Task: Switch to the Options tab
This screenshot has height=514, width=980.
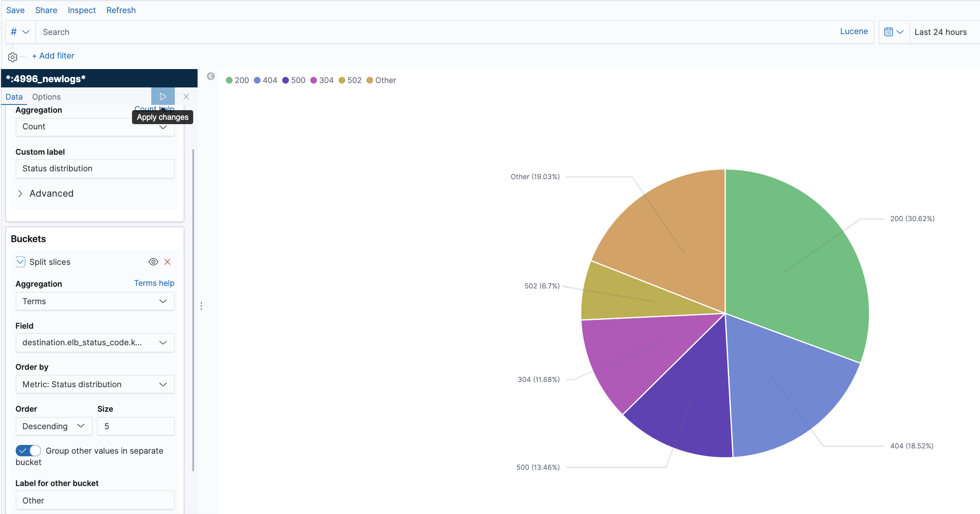Action: coord(46,97)
